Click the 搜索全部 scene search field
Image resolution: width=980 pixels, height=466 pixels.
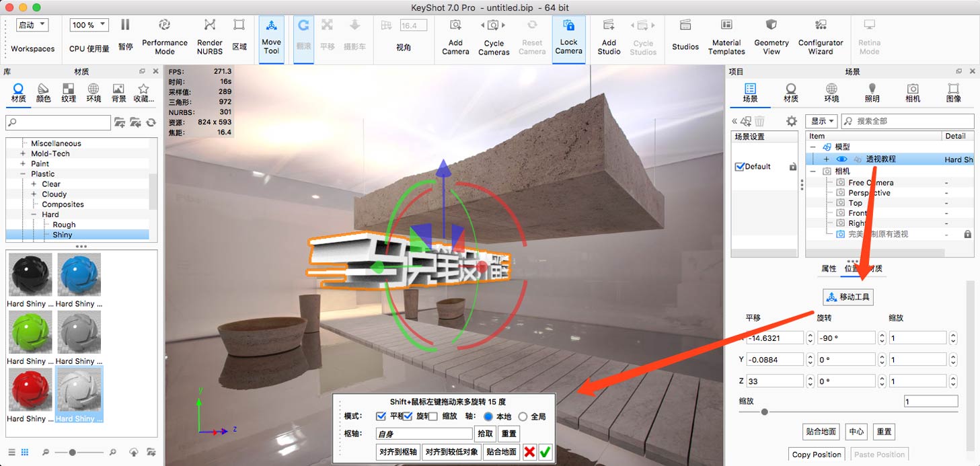908,121
